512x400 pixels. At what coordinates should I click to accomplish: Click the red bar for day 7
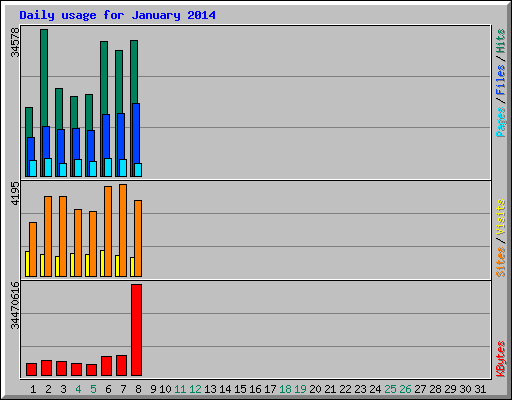121,366
